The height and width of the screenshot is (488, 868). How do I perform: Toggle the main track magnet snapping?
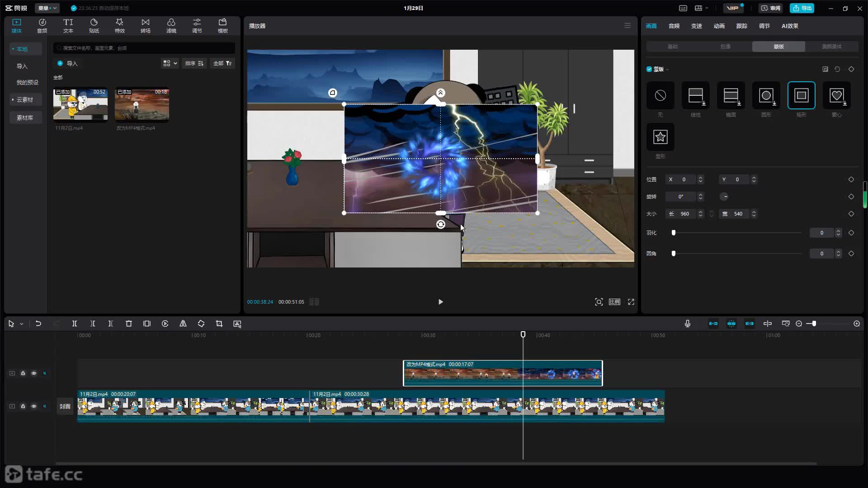pyautogui.click(x=713, y=324)
